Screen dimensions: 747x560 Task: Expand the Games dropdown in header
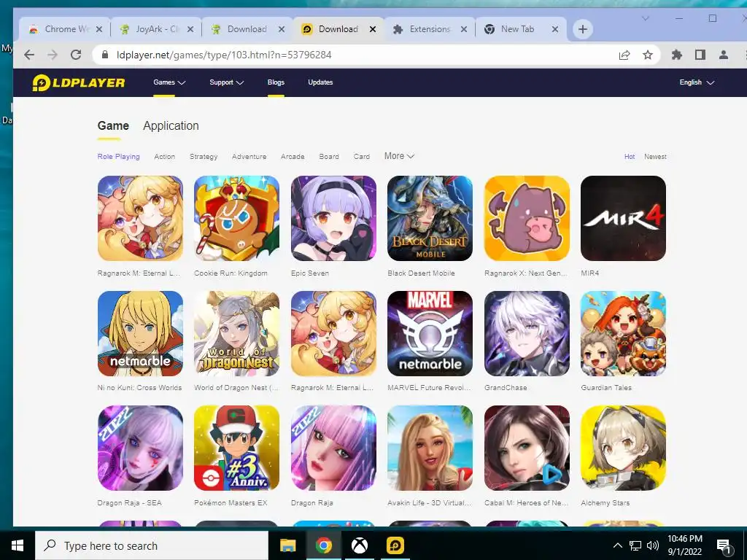[x=169, y=82]
